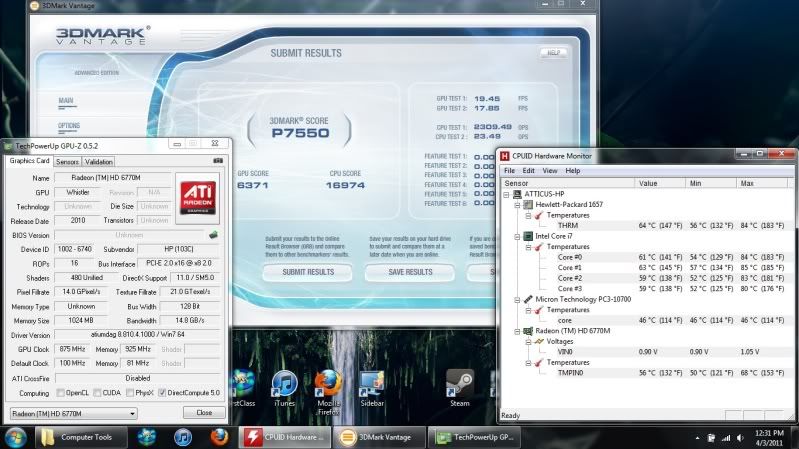The height and width of the screenshot is (449, 799).
Task: Click the Hardware Monitor title bar icon
Action: [505, 156]
